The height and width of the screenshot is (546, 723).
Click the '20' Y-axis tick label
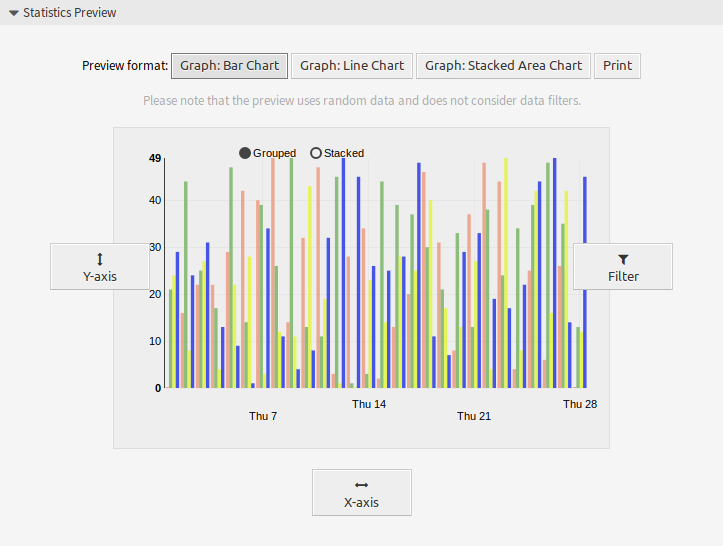point(155,294)
